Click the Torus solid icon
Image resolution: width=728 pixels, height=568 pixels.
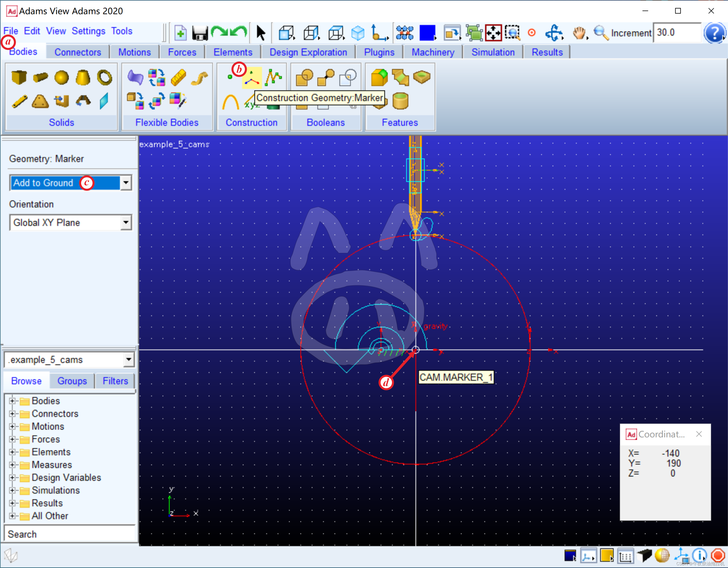tap(104, 77)
